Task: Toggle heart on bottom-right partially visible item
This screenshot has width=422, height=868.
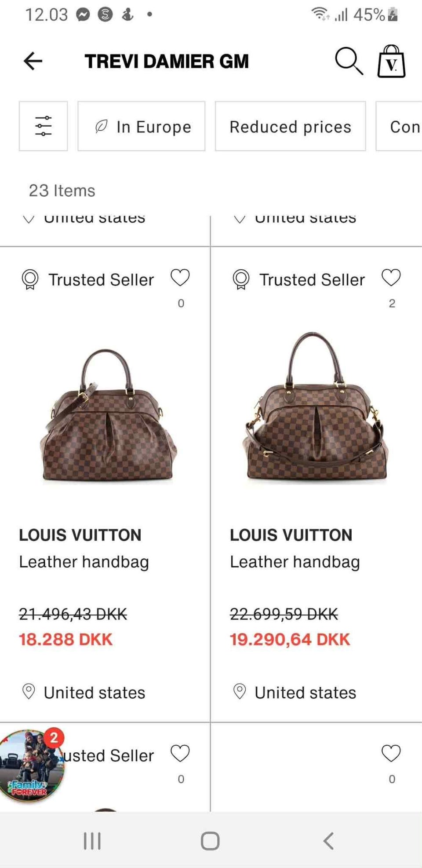Action: (391, 753)
